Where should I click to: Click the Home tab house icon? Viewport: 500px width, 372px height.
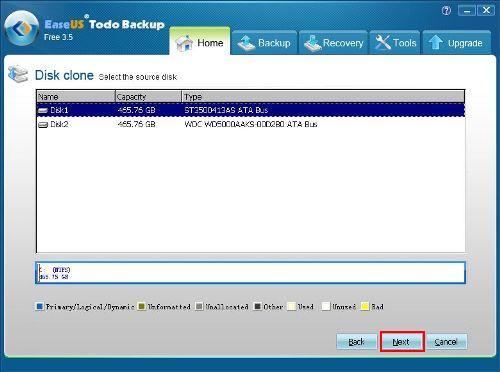point(184,43)
